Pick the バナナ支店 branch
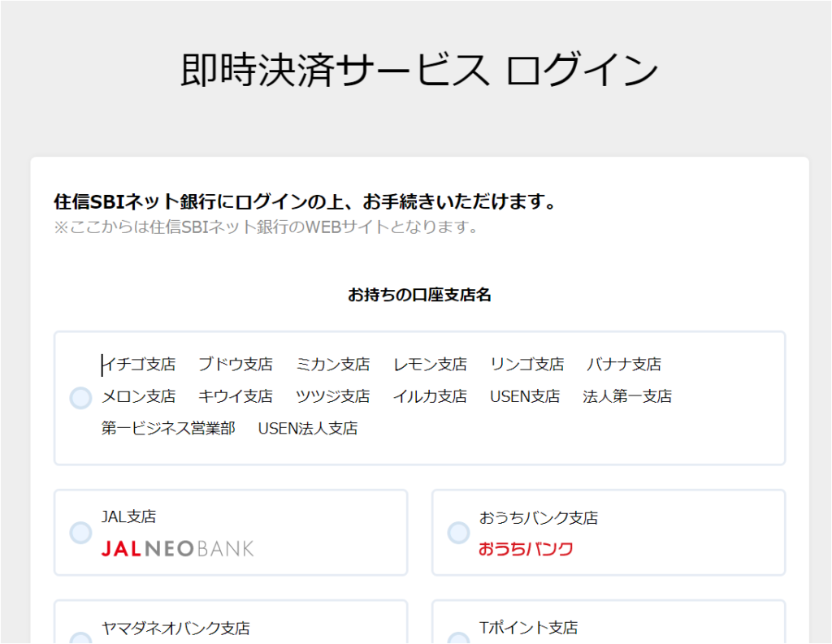Viewport: 832px width, 644px height. pos(622,364)
